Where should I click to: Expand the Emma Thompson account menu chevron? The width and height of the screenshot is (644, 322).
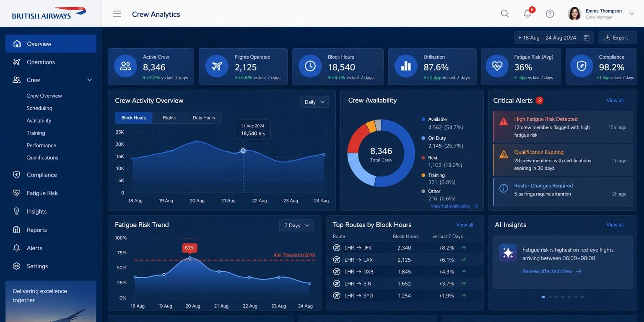tap(632, 14)
